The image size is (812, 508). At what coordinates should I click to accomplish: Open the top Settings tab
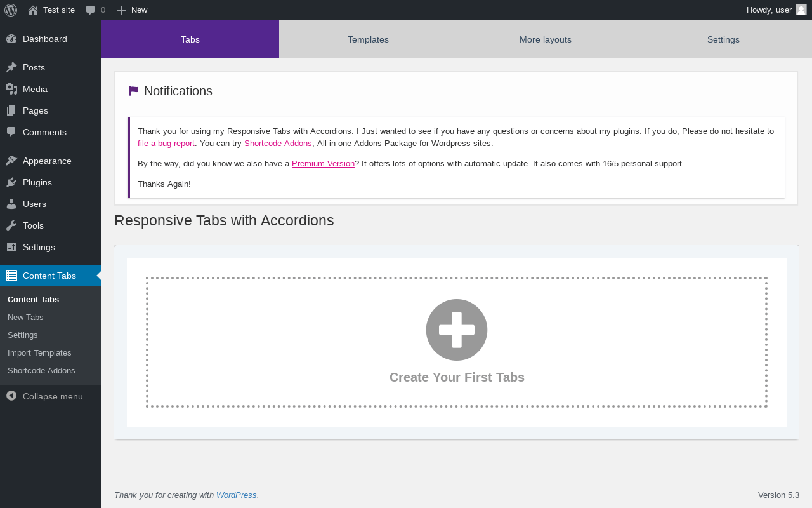(x=723, y=39)
